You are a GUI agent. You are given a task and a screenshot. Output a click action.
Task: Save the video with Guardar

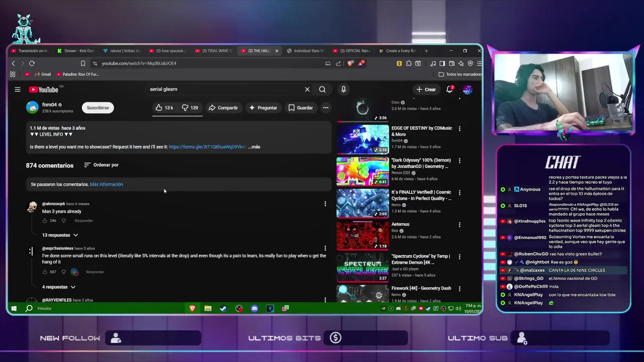click(x=300, y=108)
